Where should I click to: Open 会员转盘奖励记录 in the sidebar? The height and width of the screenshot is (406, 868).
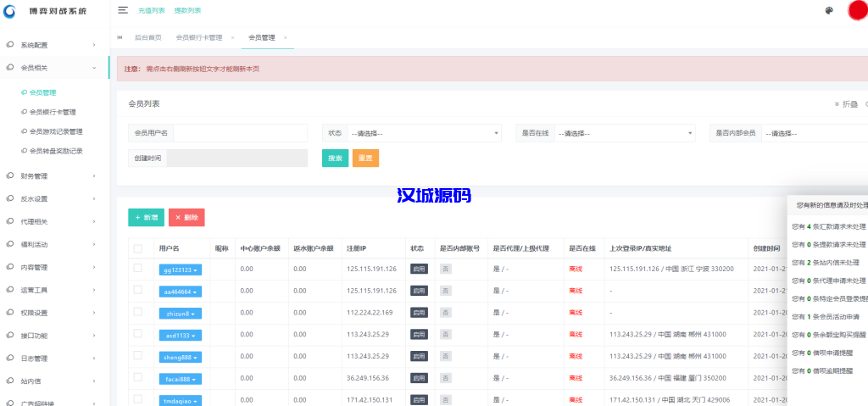click(x=56, y=151)
